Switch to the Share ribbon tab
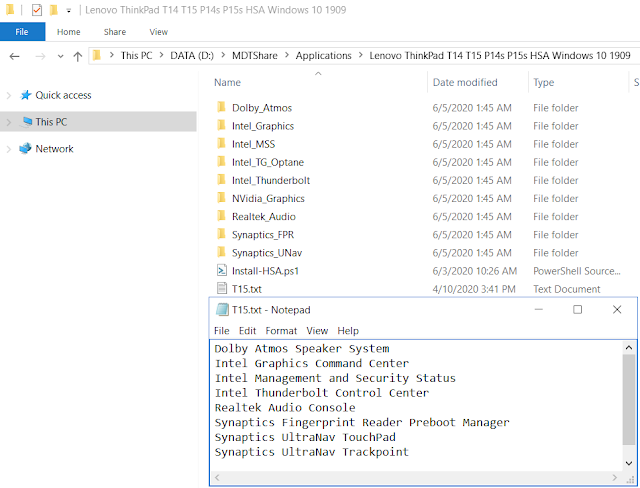The height and width of the screenshot is (488, 640). click(x=115, y=32)
